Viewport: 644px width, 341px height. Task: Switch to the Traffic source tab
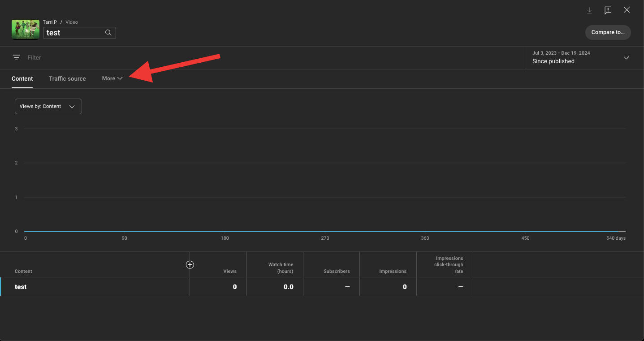pos(67,78)
